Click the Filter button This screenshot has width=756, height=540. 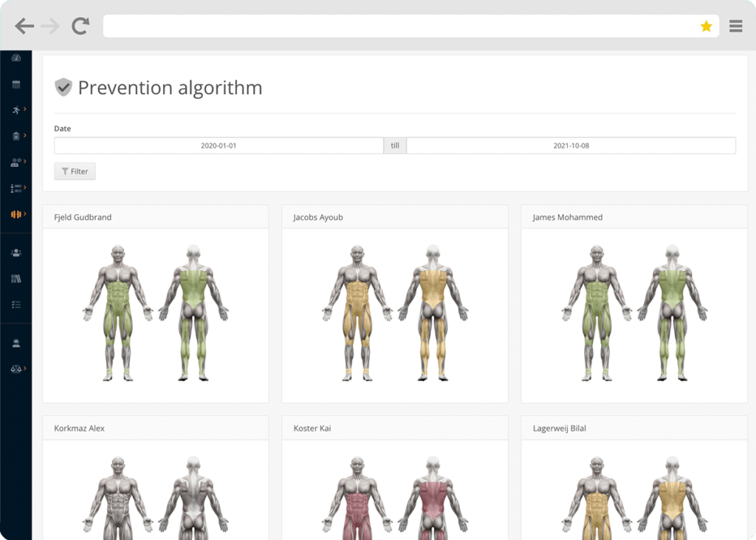(75, 171)
